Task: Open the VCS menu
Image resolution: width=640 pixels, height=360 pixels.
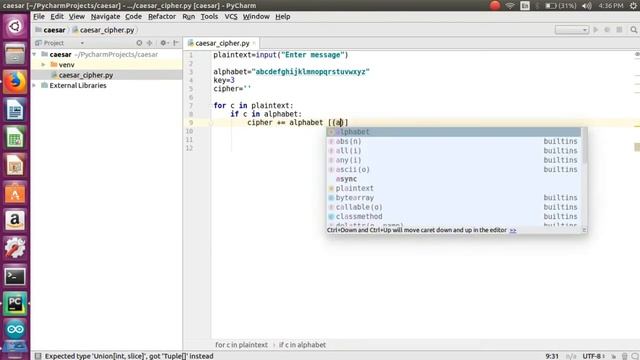Action: [x=231, y=16]
